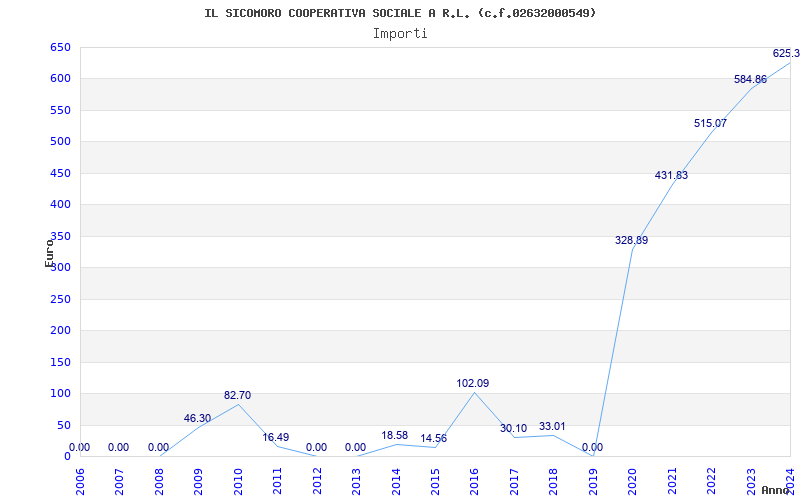Click the 16.49 value for 2011
The image size is (800, 500).
pos(276,437)
